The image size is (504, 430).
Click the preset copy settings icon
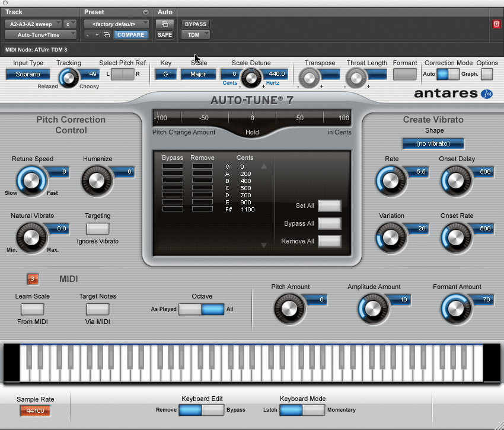(107, 35)
